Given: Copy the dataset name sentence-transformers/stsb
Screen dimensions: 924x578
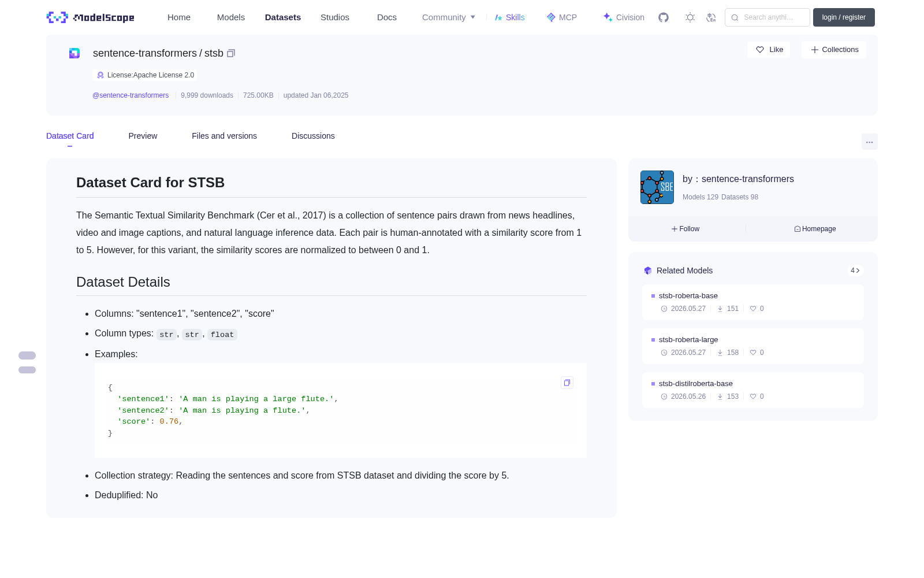Looking at the screenshot, I should (231, 53).
